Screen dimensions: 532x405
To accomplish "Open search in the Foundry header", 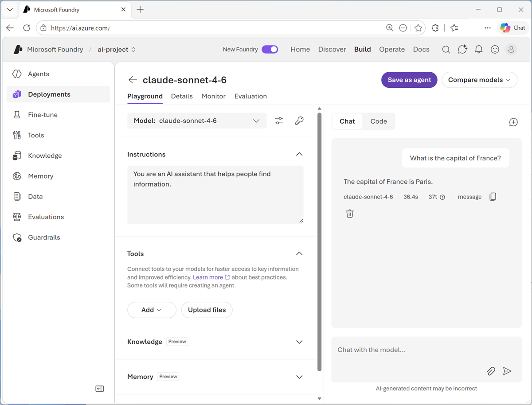I will (x=446, y=50).
